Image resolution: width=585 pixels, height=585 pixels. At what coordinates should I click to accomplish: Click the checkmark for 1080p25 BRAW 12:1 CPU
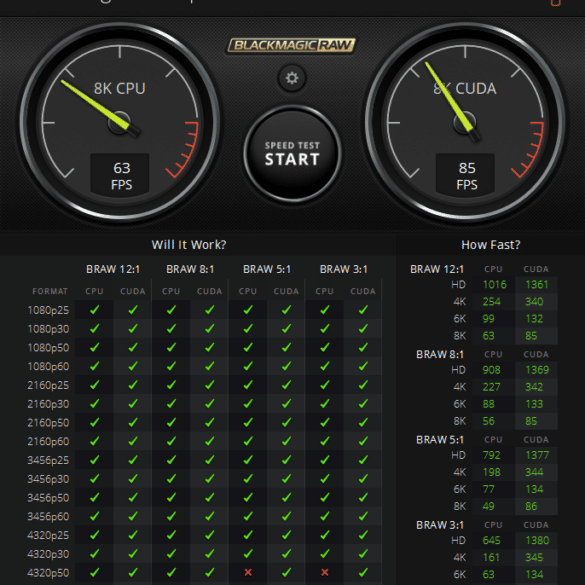click(94, 310)
